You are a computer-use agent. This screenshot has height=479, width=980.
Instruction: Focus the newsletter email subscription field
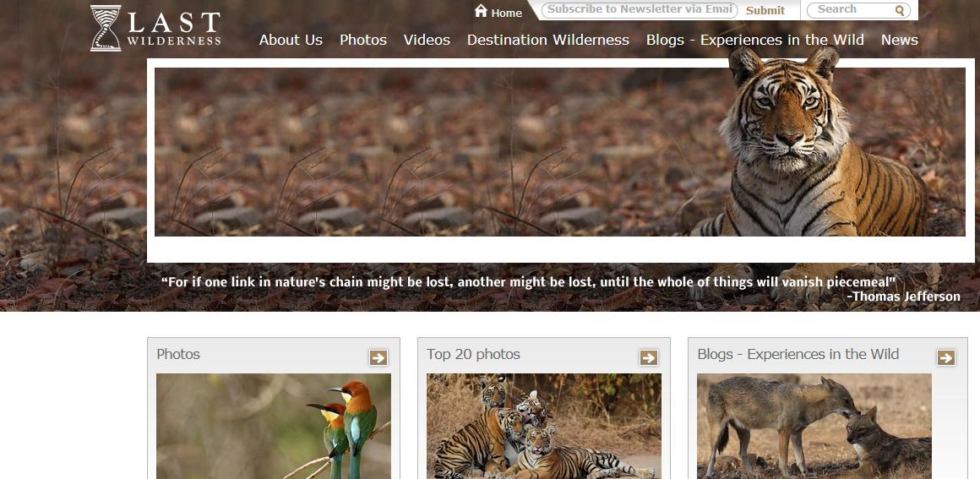640,10
